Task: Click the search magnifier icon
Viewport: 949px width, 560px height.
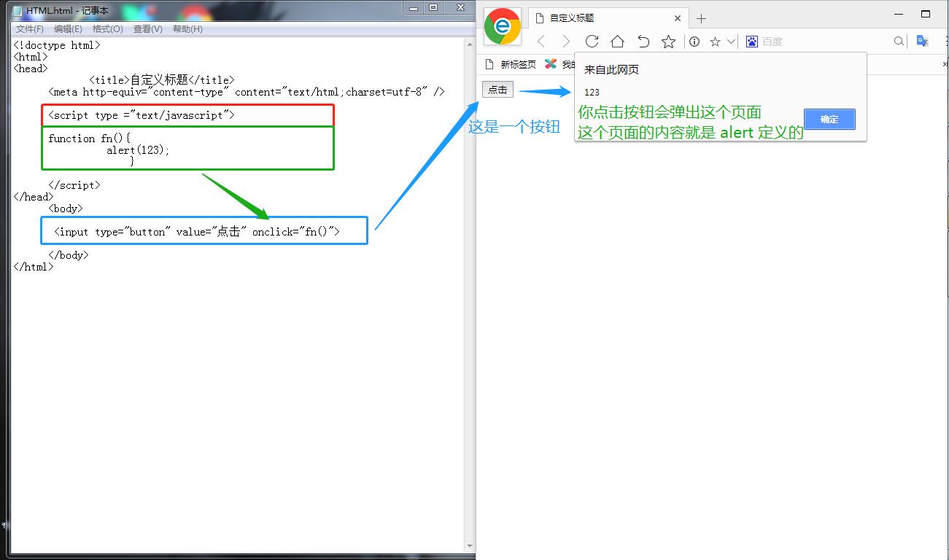Action: [898, 41]
